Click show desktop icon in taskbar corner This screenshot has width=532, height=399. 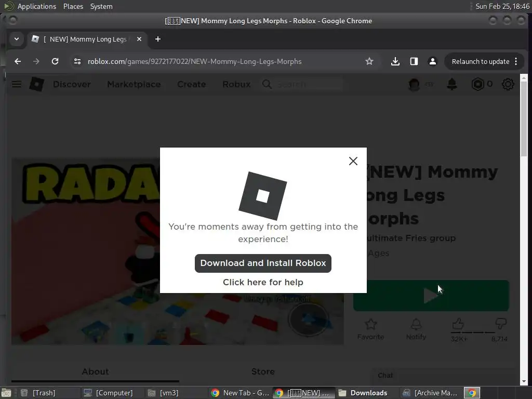pos(6,393)
